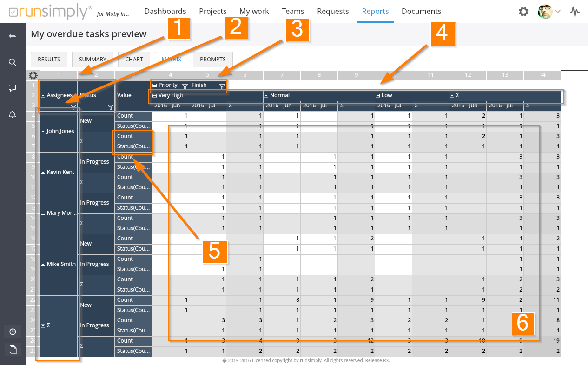This screenshot has height=365, width=588.
Task: Open the user avatar dropdown menu
Action: pos(548,12)
